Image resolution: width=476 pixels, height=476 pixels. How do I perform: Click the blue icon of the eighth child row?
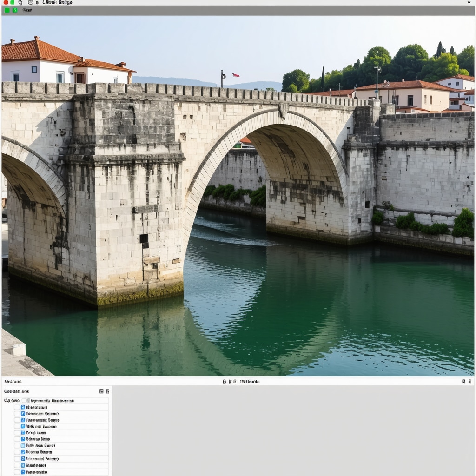coord(23,452)
